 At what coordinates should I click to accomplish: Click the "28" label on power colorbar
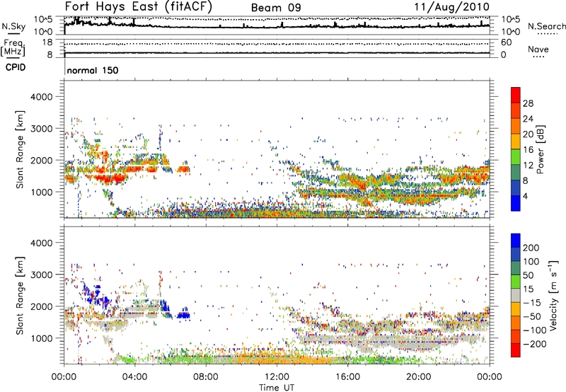[x=528, y=103]
